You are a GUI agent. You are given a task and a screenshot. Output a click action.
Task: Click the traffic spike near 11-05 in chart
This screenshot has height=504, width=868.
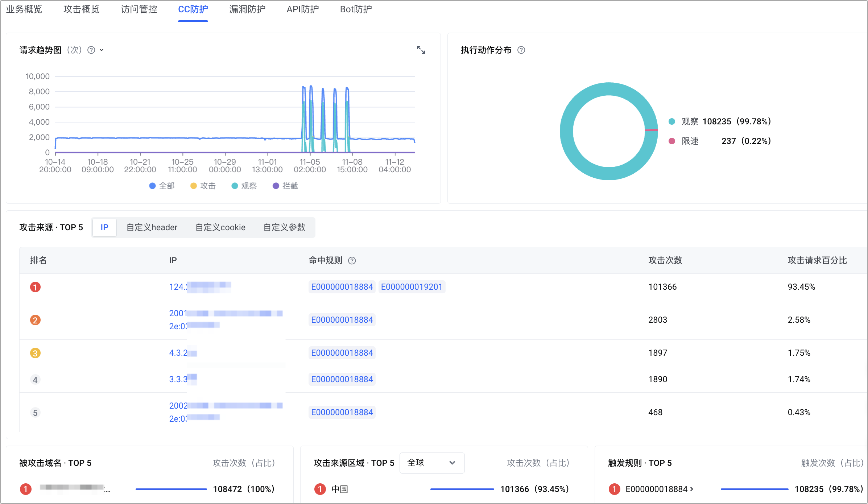point(311,120)
